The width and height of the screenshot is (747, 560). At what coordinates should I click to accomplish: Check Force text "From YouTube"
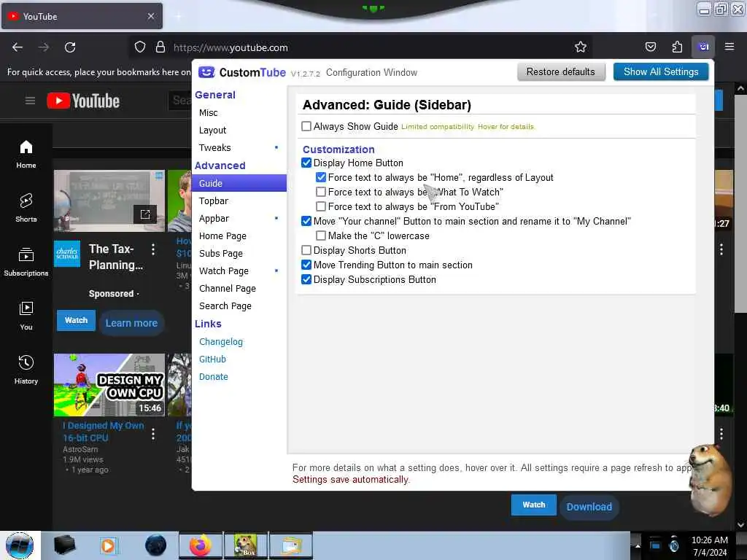click(321, 206)
